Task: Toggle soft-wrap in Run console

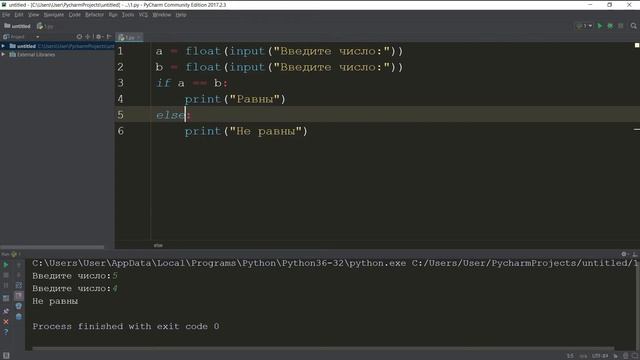Action: 19,285
